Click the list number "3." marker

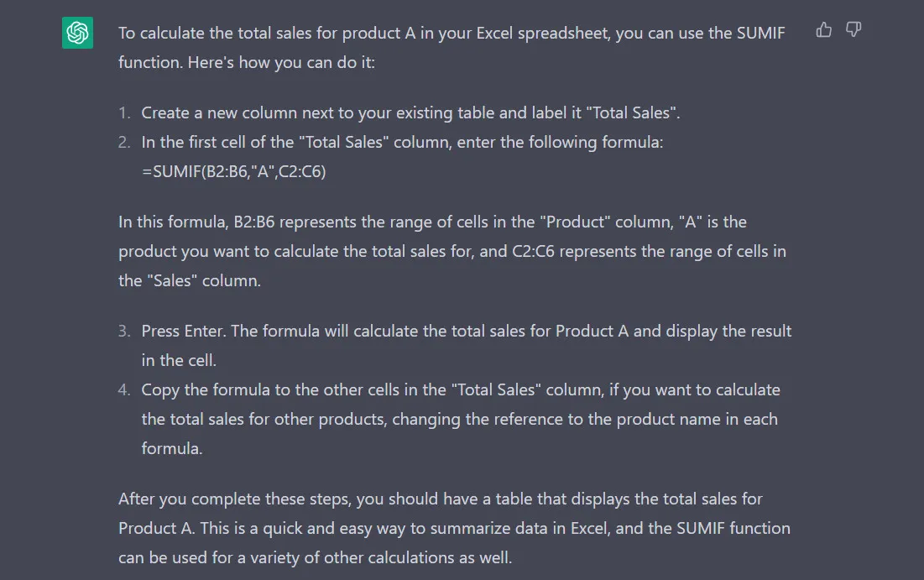tap(124, 331)
